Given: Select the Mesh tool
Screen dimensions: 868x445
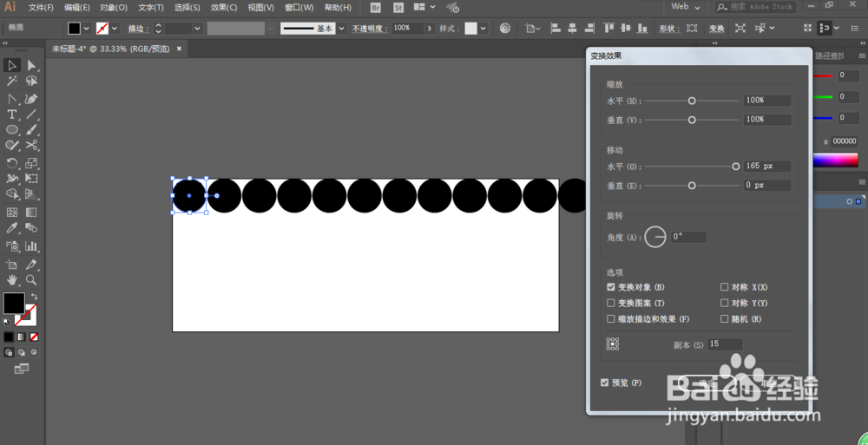Looking at the screenshot, I should point(12,213).
